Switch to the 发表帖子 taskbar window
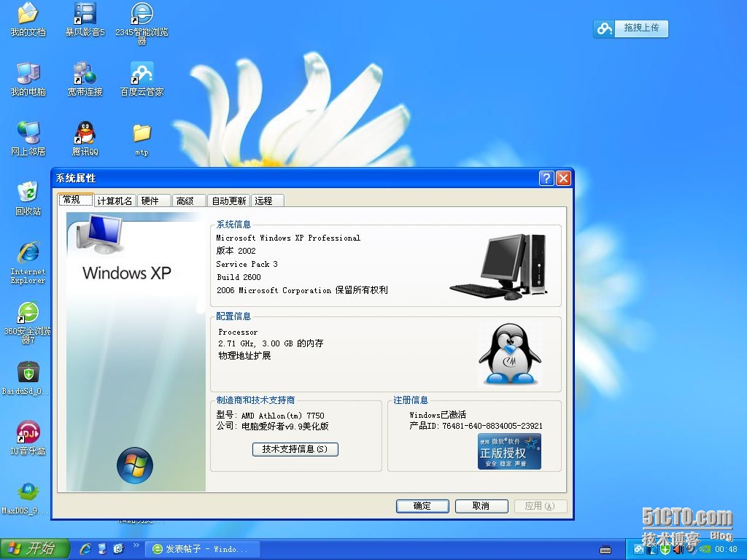This screenshot has width=747, height=560. point(202,549)
